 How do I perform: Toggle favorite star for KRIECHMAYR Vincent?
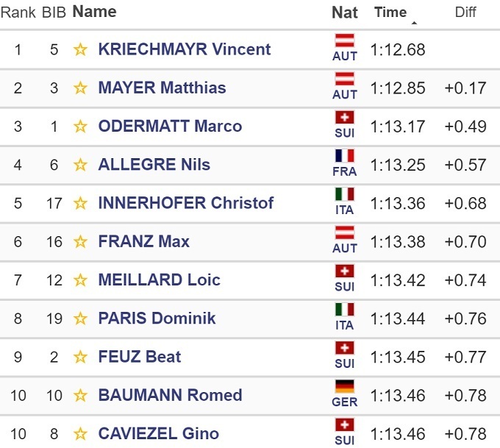coord(80,50)
